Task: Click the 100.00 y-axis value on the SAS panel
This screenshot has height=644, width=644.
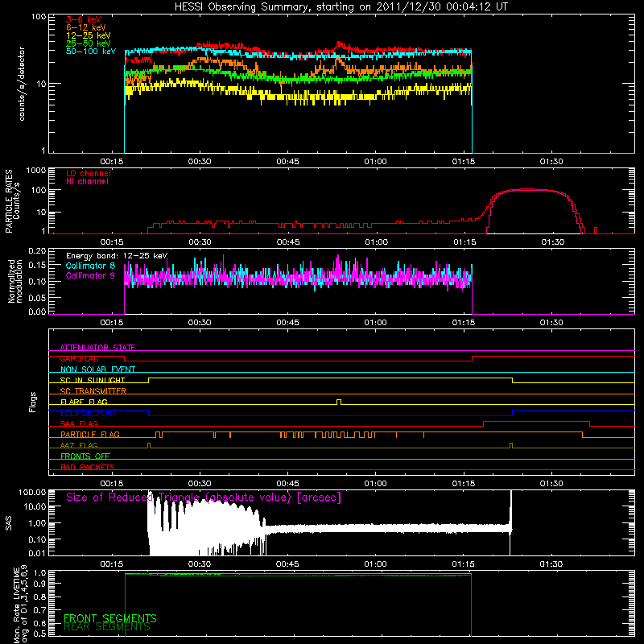Action: 32,492
